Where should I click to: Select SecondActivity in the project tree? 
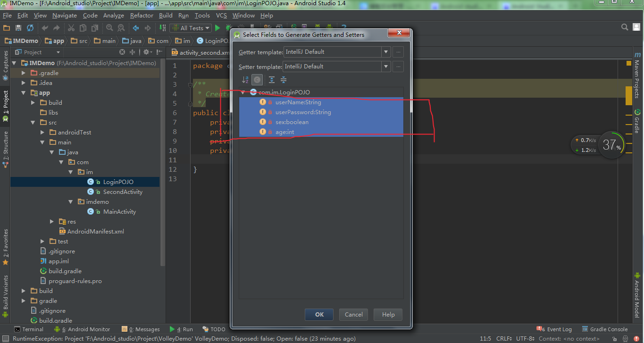[x=123, y=192]
